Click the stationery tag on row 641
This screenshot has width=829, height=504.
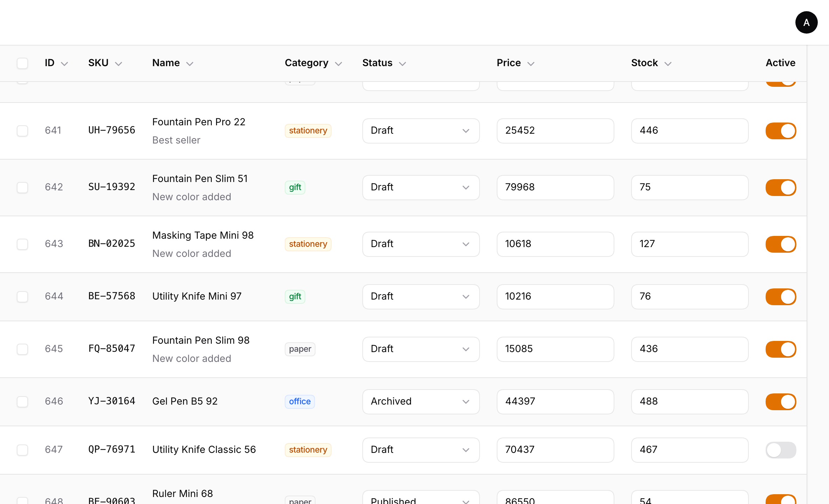coord(308,131)
